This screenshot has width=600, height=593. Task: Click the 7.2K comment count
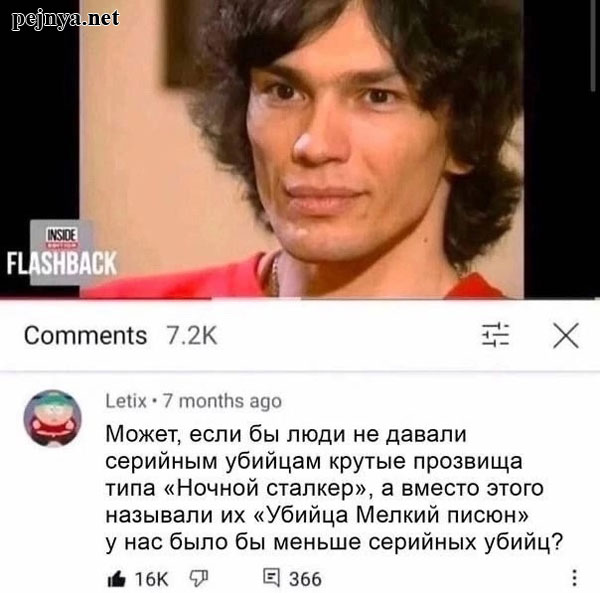coord(192,336)
